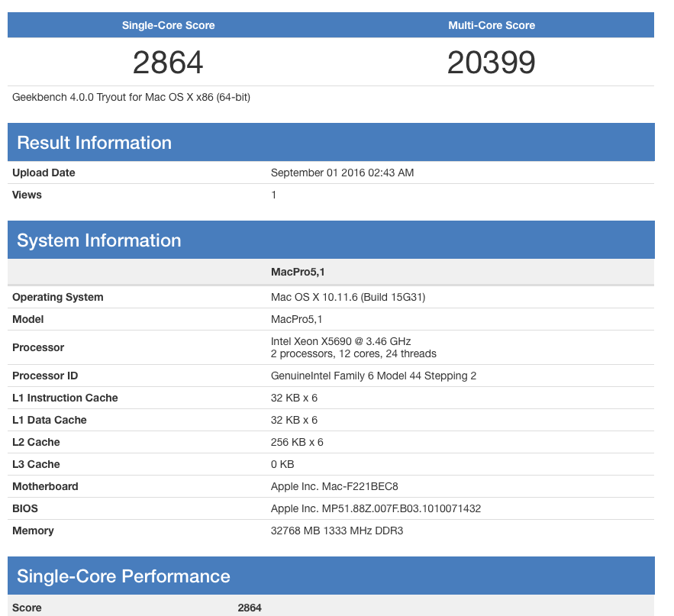Screen dimensions: 674x616
Task: Select the L1 Instruction Cache value 32 KB x 6
Action: coord(294,398)
